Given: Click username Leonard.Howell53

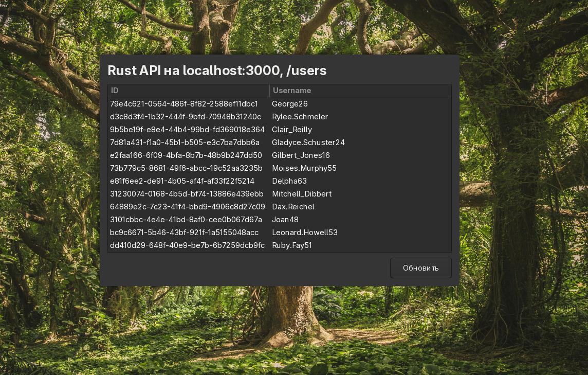Looking at the screenshot, I should [304, 233].
